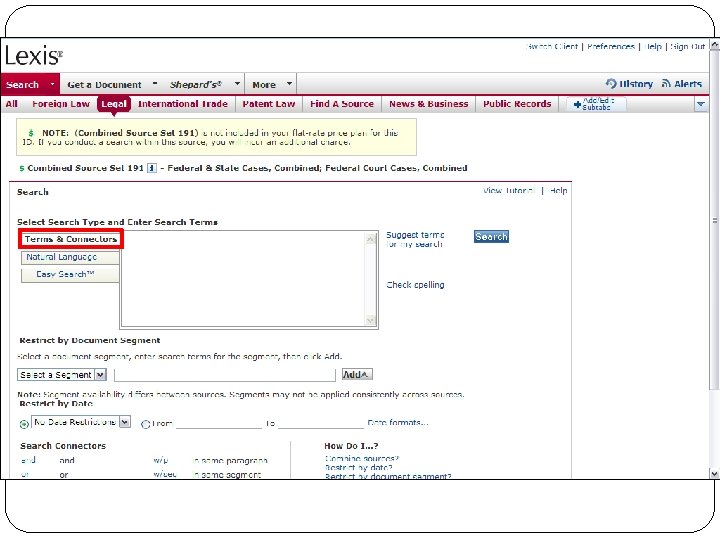Screen dimensions: 720x540
Task: Open the Date formats link
Action: 398,422
